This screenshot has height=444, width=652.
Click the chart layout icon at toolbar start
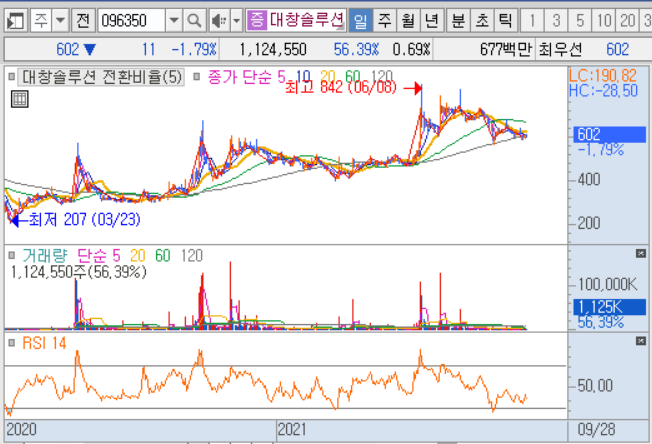click(16, 20)
